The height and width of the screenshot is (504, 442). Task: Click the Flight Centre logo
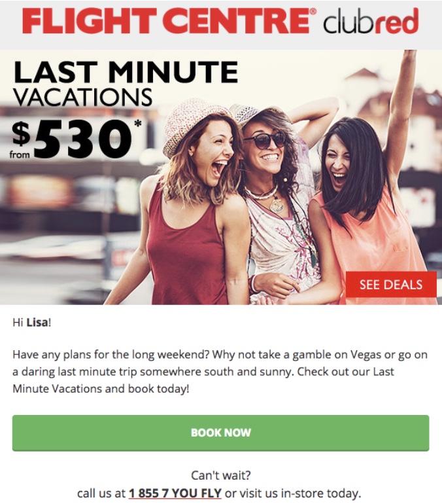[169, 21]
